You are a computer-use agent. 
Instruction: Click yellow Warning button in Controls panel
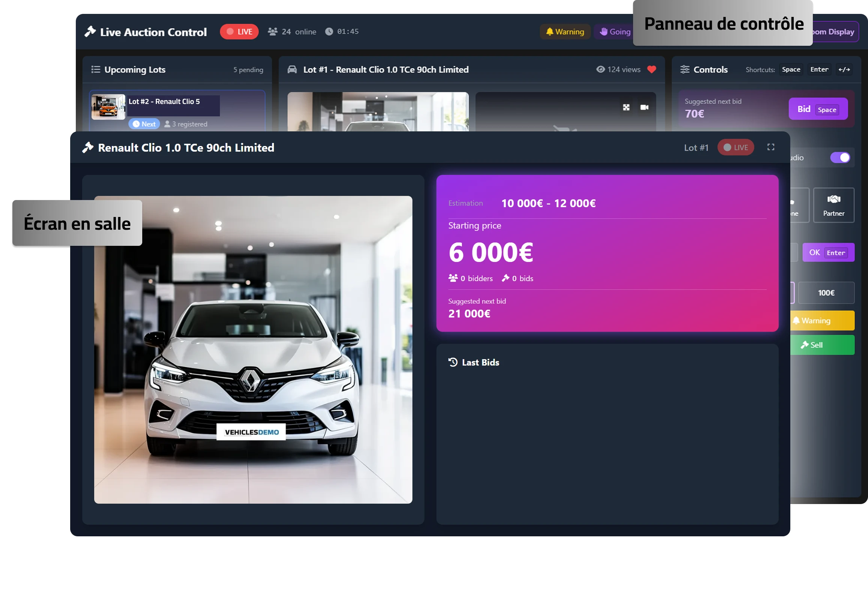822,321
